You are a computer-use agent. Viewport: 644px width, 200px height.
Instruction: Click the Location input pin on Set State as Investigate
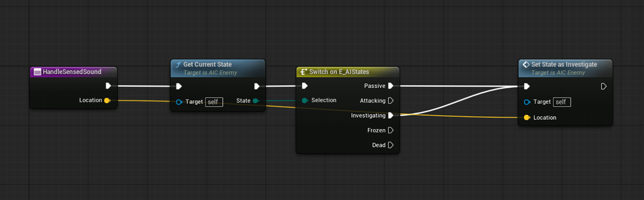tap(526, 117)
